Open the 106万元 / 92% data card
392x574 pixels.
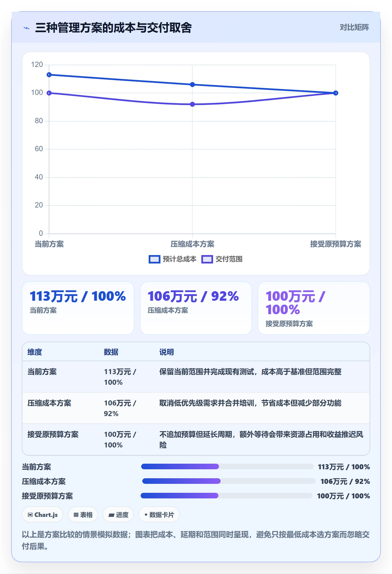[196, 308]
